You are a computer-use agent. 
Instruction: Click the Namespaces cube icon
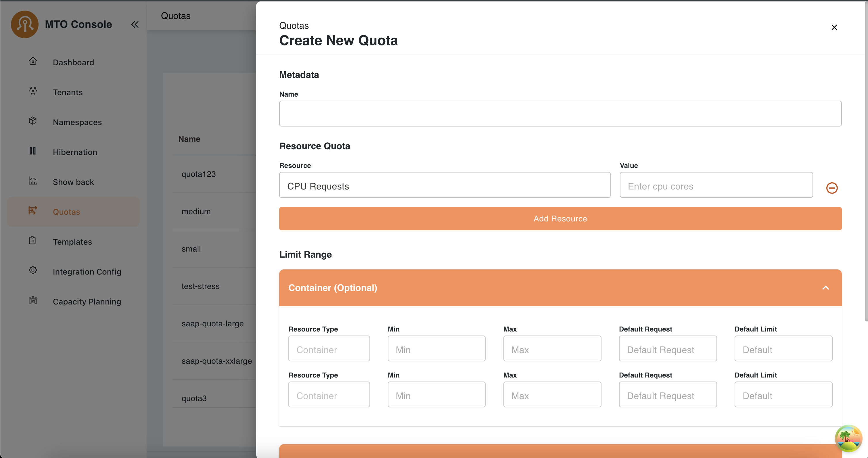33,121
